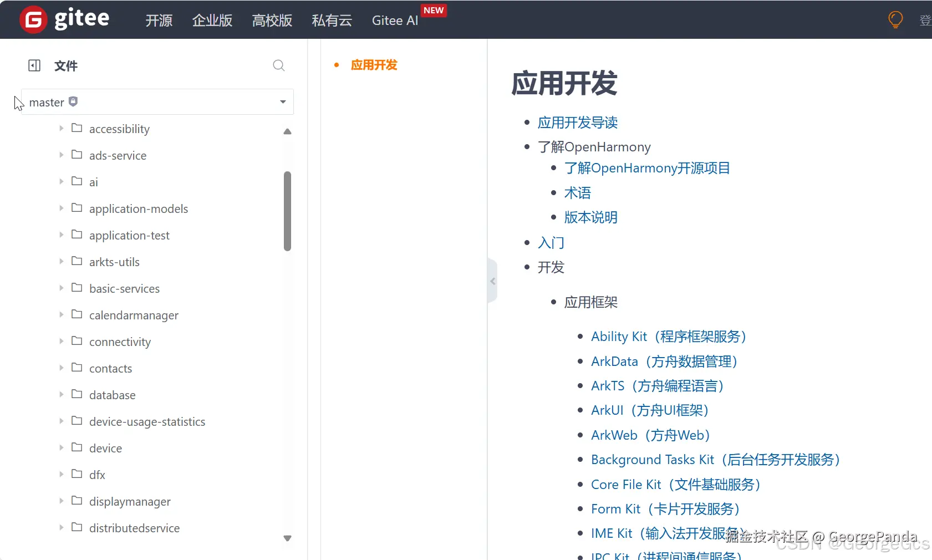Open the master branch dropdown
Image resolution: width=932 pixels, height=560 pixels.
click(x=282, y=102)
